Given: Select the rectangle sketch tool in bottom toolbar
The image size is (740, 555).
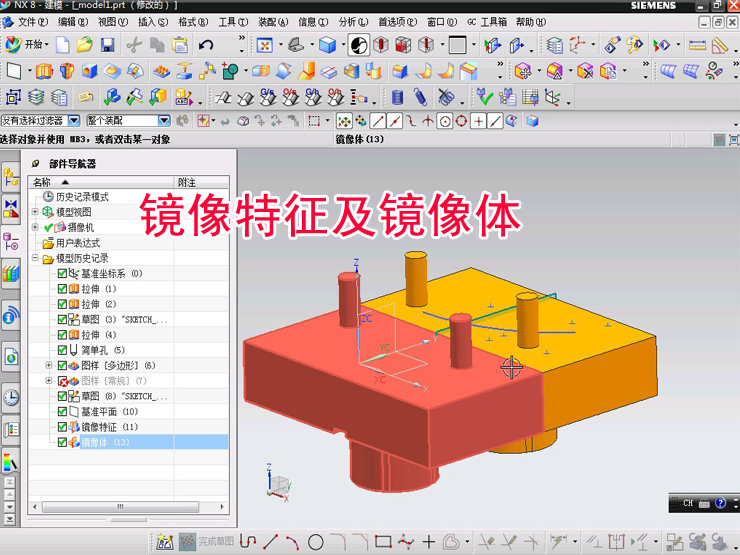Looking at the screenshot, I should click(382, 543).
